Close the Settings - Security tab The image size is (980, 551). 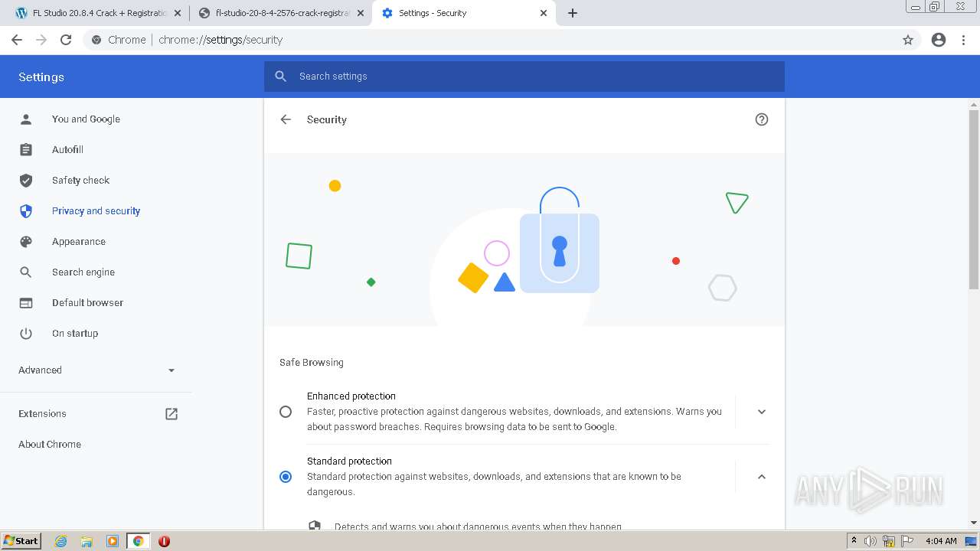pos(544,13)
